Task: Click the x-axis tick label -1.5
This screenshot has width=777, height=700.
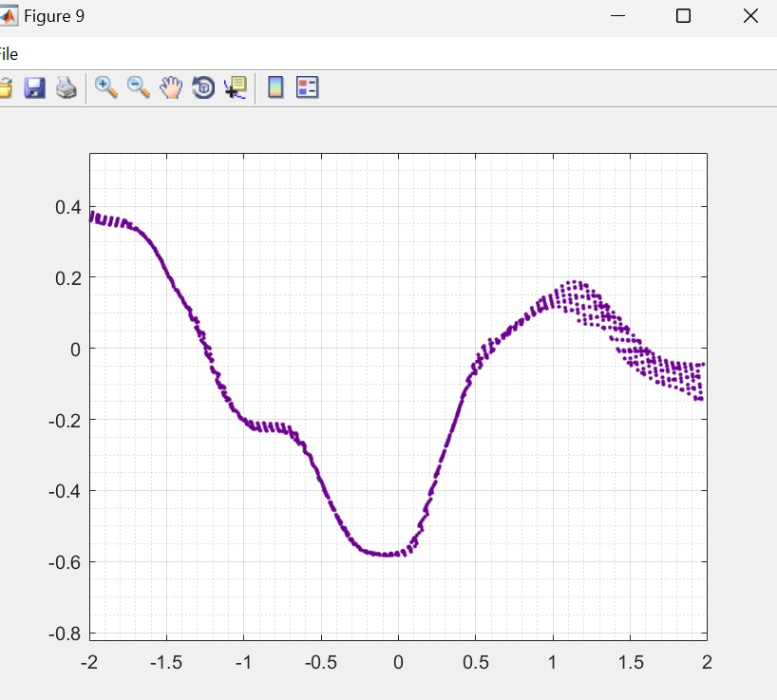Action: pos(167,662)
